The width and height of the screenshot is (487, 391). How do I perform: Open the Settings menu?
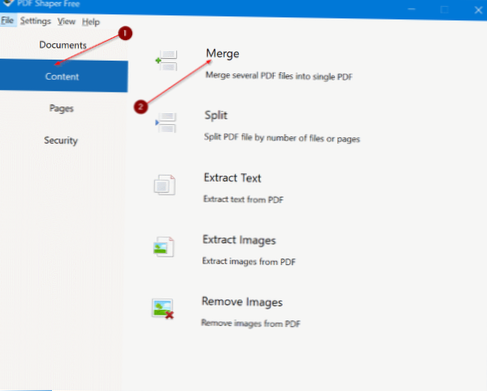click(35, 21)
